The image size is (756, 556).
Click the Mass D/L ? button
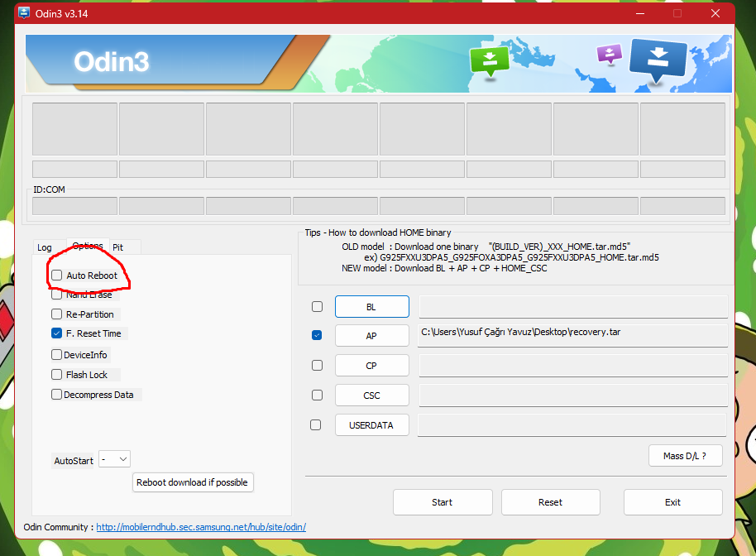click(686, 456)
